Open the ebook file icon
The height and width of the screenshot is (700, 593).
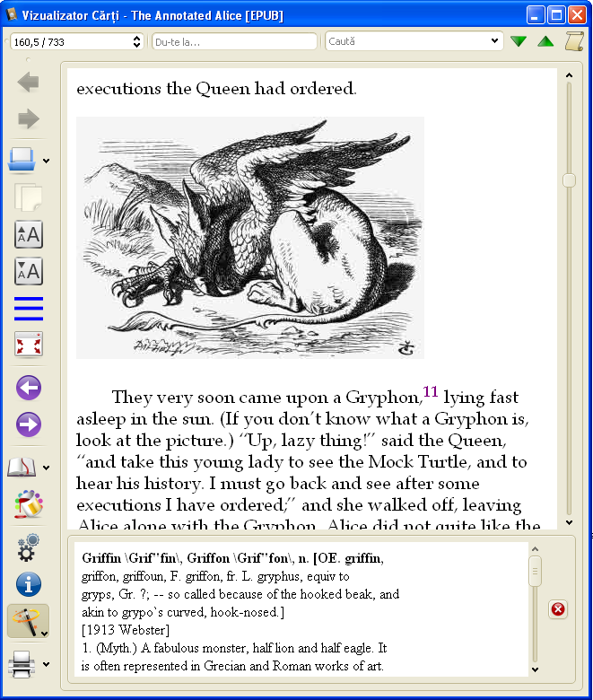point(22,160)
